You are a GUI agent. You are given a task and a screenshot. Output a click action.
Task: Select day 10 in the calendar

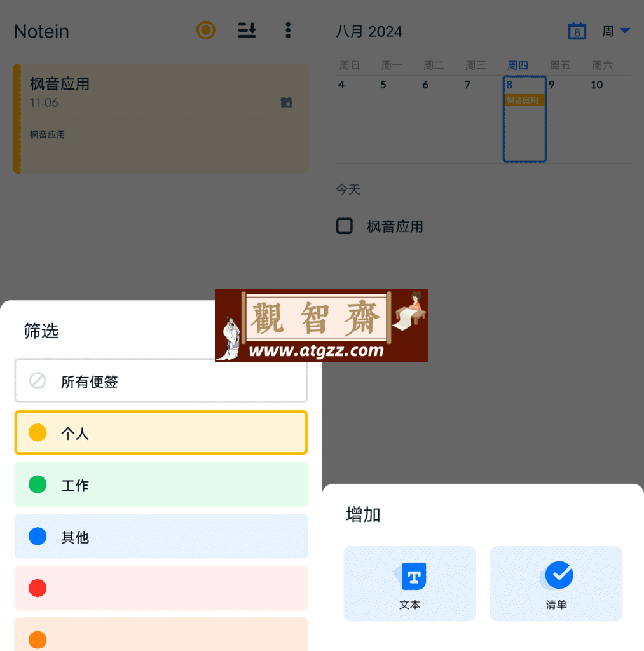597,85
